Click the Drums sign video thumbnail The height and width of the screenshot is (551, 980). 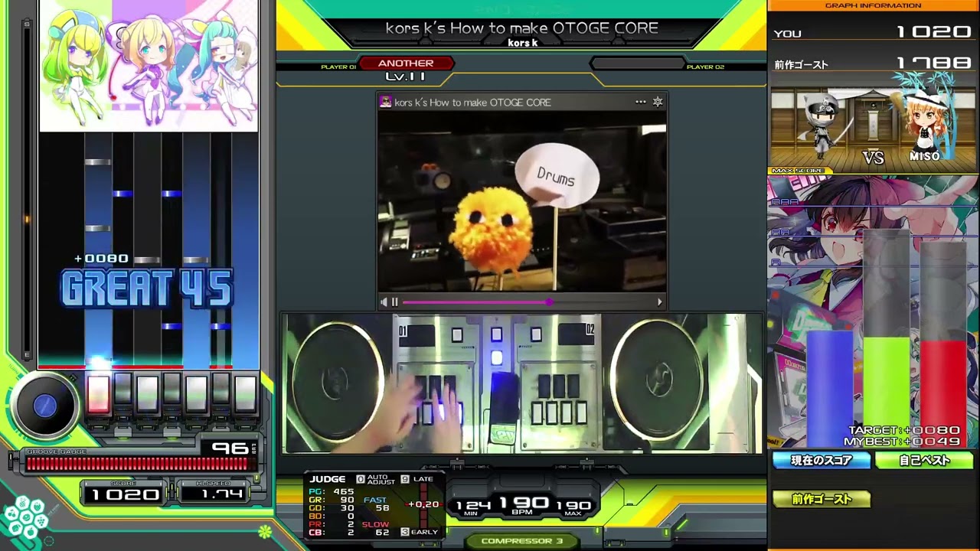point(522,202)
